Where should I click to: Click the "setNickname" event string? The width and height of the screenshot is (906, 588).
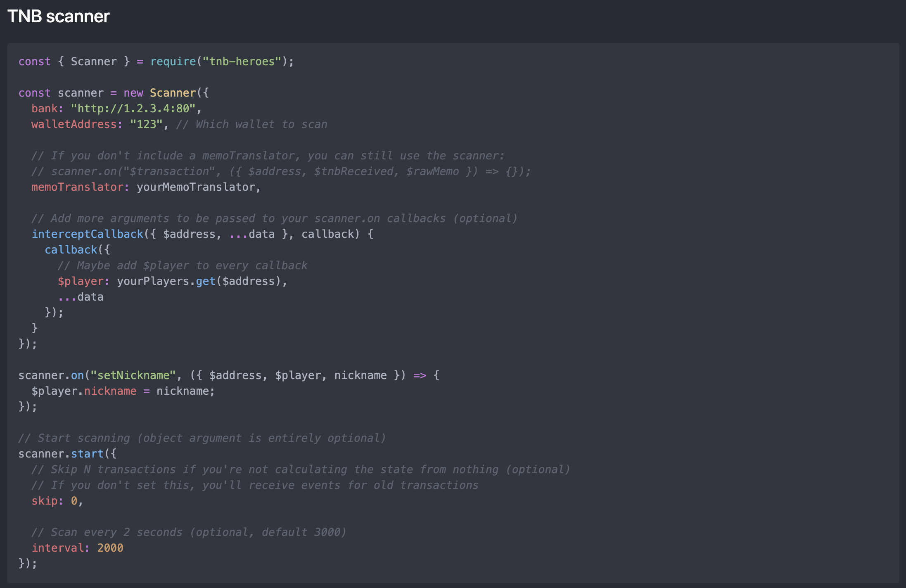pos(133,375)
